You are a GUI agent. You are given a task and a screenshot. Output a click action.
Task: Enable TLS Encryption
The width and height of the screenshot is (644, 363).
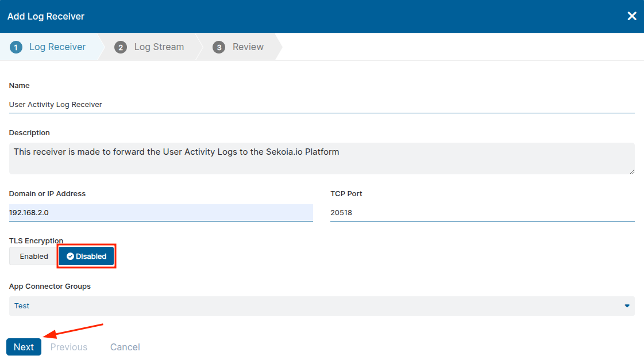pyautogui.click(x=34, y=257)
